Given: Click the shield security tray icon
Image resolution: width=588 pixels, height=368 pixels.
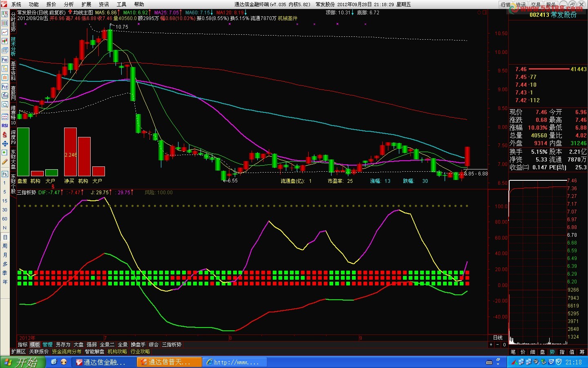Looking at the screenshot, I should (559, 362).
